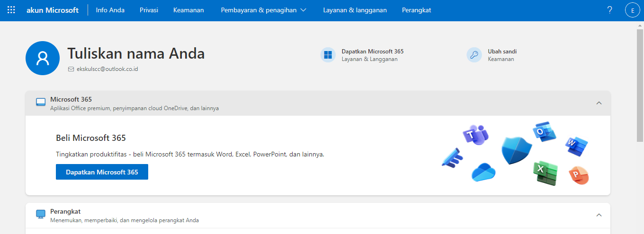Click the Tuliskan nama Anda heading link

point(136,53)
